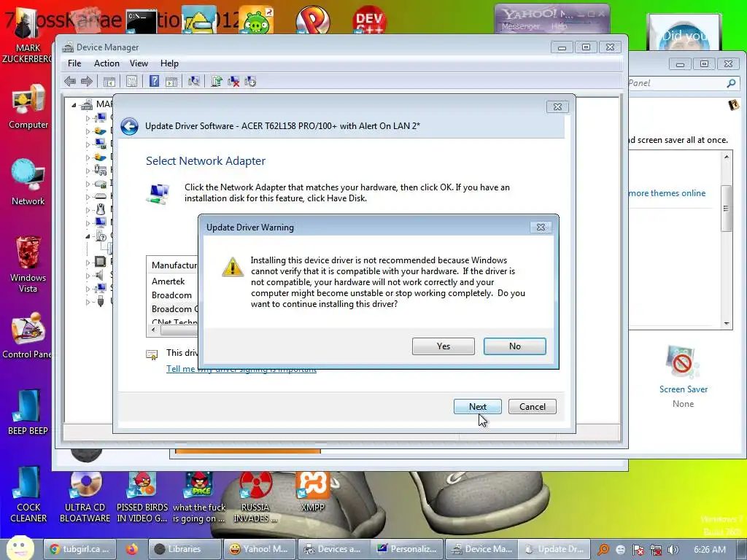Click Scan for hardware changes toolbar icon

click(x=194, y=82)
